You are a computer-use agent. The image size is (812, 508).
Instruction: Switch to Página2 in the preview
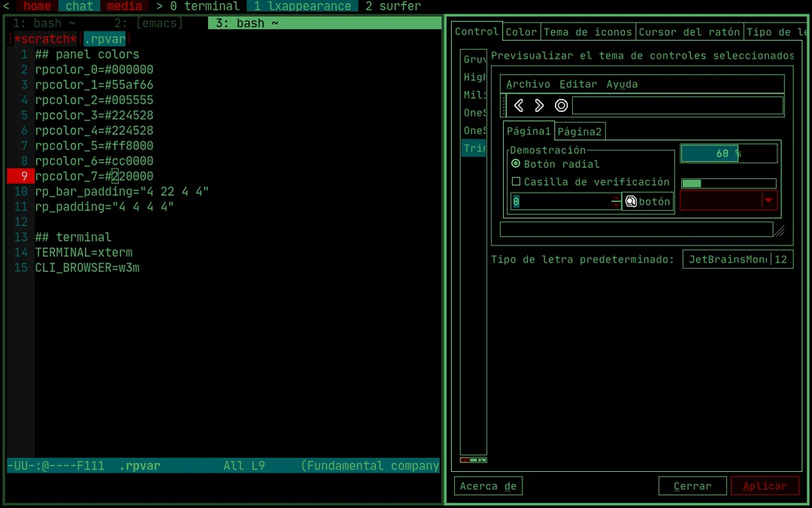click(579, 131)
